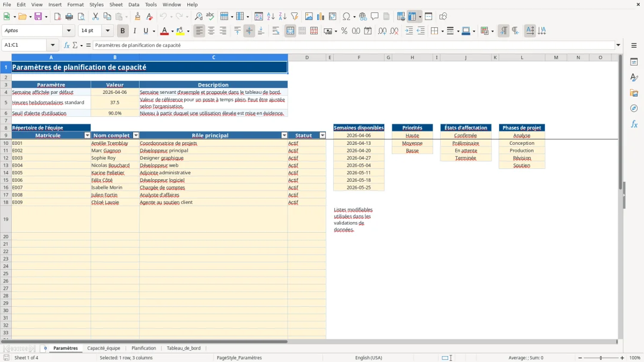Toggle merge and center cells

(x=290, y=31)
